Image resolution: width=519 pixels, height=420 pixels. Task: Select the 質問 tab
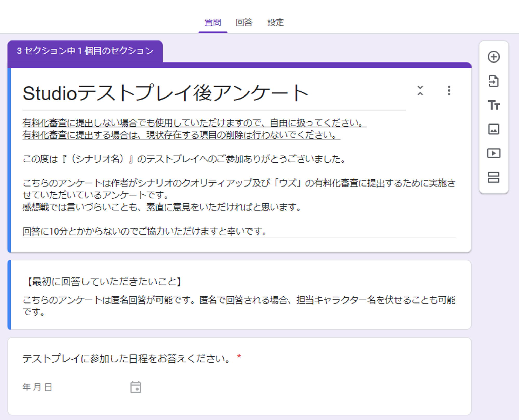(x=213, y=22)
